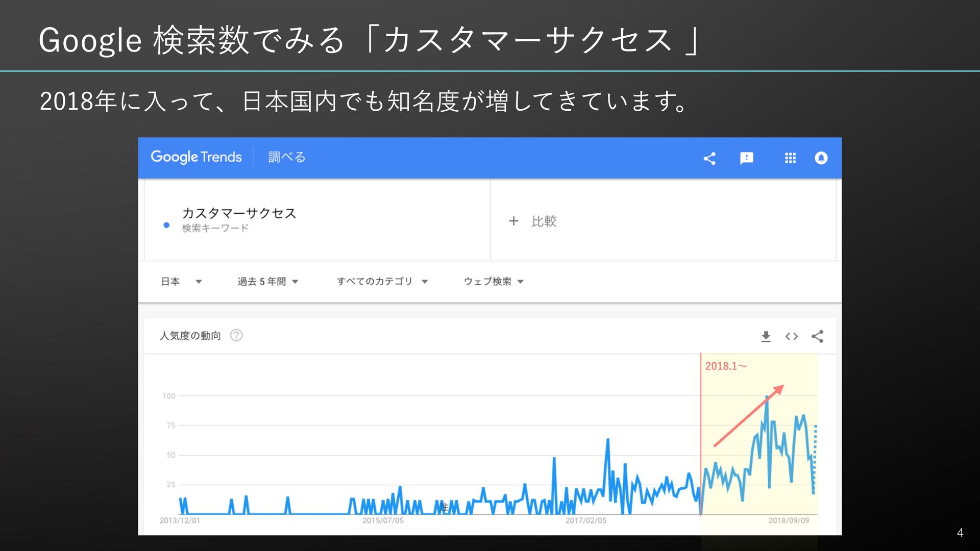
Task: Click the plus icon beside 比較
Action: click(513, 221)
